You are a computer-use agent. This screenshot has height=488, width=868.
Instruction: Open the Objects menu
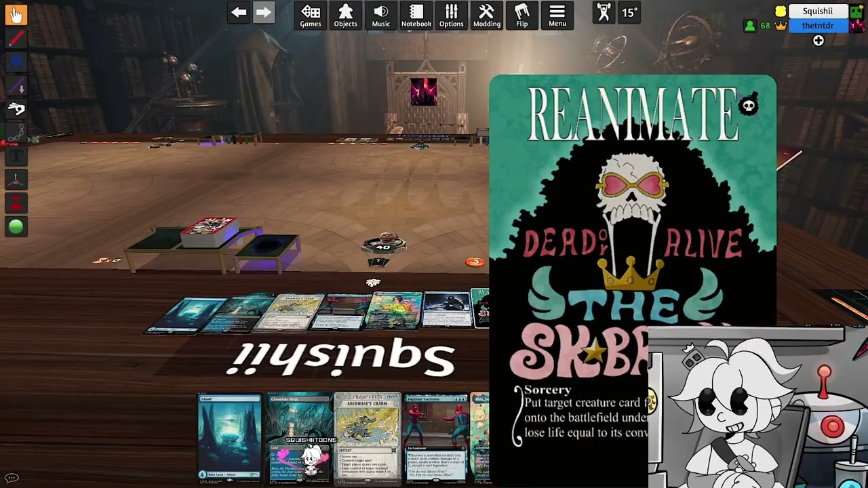(345, 16)
